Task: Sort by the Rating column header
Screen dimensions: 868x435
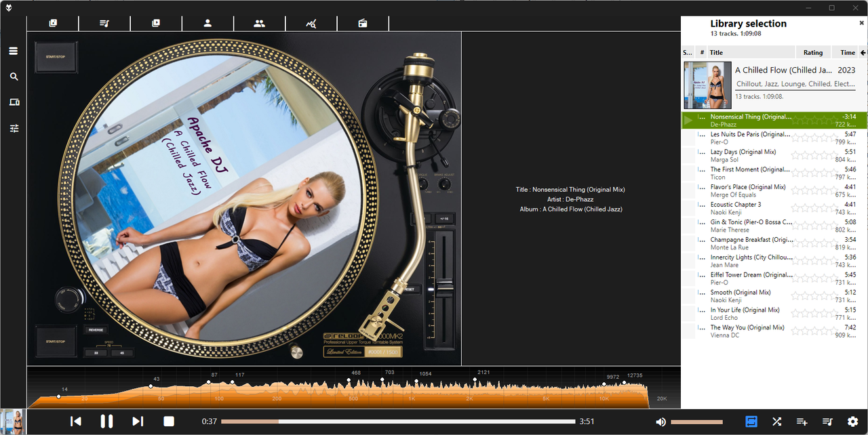Action: pyautogui.click(x=813, y=52)
